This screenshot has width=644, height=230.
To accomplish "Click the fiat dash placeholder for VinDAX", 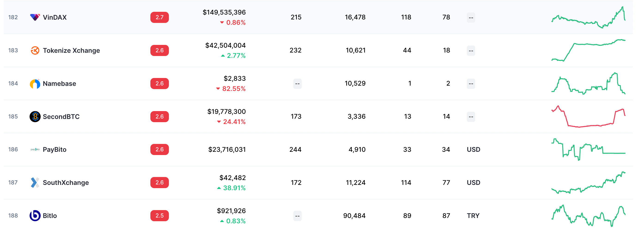I will 471,18.
